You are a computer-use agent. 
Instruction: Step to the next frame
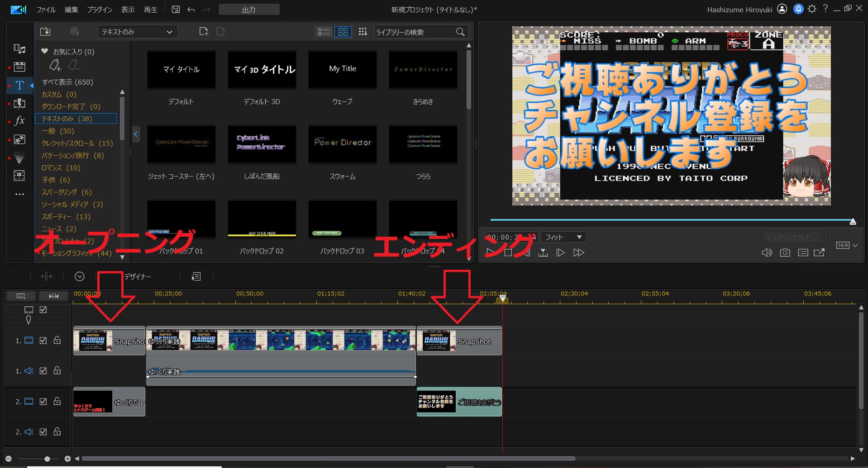pyautogui.click(x=560, y=253)
